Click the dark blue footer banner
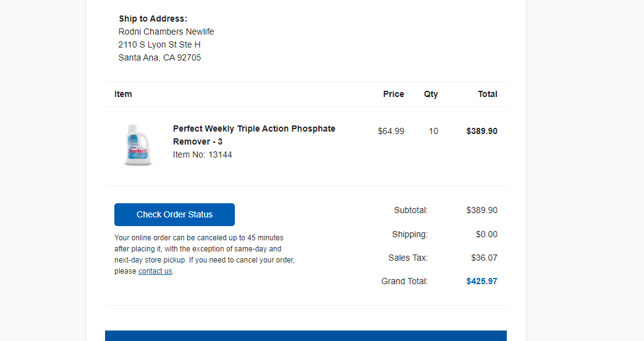The image size is (644, 341). (305, 335)
